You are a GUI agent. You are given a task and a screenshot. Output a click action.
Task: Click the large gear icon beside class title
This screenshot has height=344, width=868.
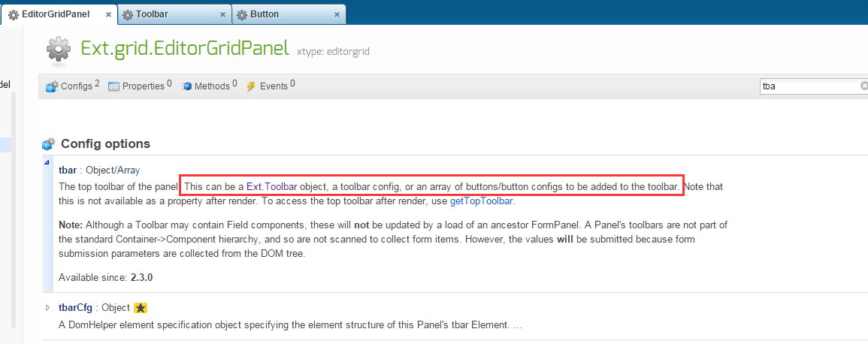coord(59,50)
